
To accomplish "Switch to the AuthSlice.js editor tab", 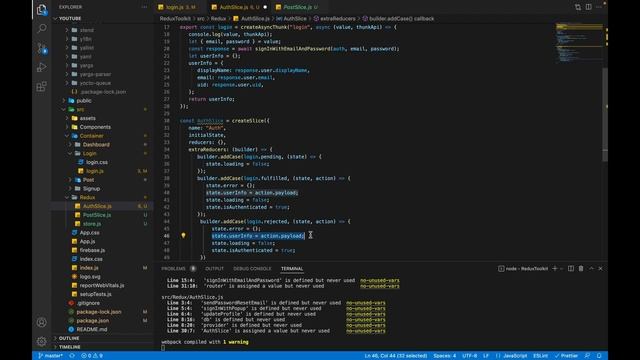I will [x=238, y=7].
